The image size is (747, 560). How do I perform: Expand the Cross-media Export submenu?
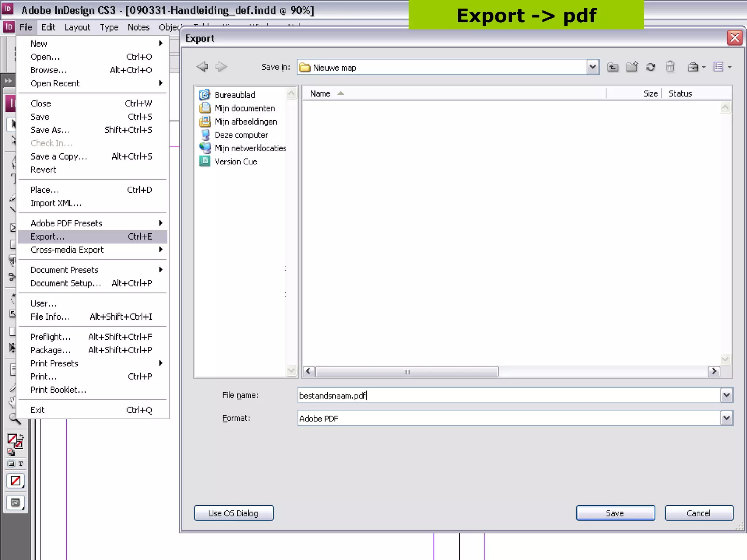pos(93,250)
